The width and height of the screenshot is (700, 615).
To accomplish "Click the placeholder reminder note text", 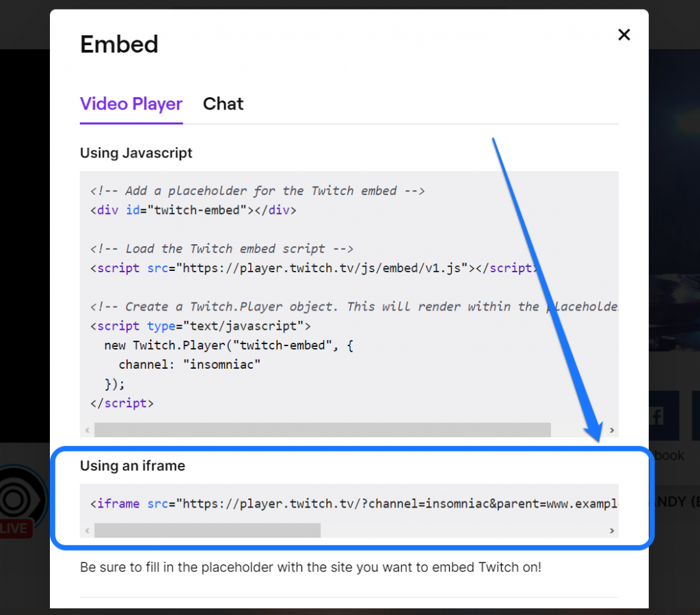I will coord(310,567).
